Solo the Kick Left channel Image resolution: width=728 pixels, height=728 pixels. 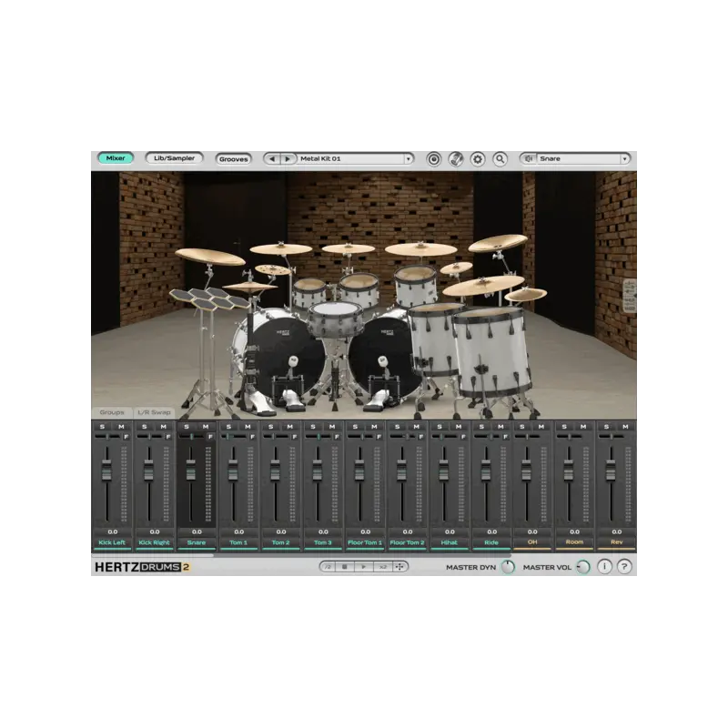[x=102, y=427]
